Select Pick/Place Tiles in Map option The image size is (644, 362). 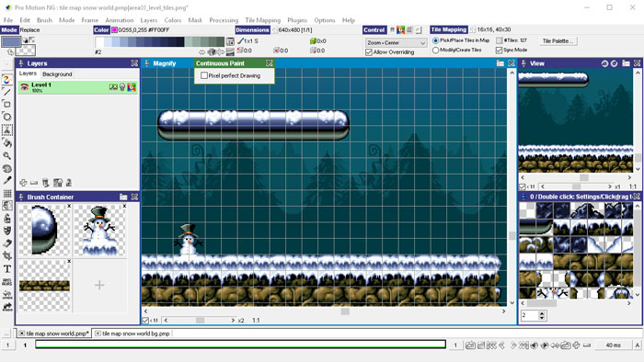tap(436, 40)
